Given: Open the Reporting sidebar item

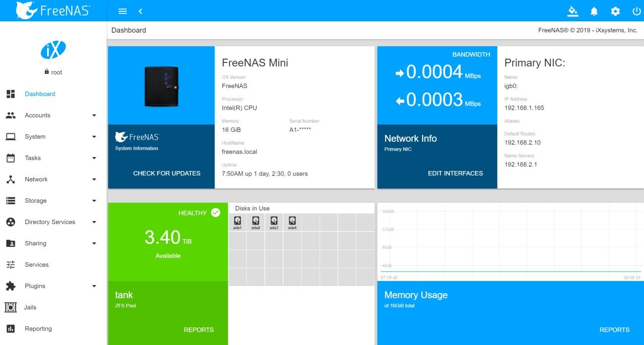Looking at the screenshot, I should pyautogui.click(x=53, y=328).
